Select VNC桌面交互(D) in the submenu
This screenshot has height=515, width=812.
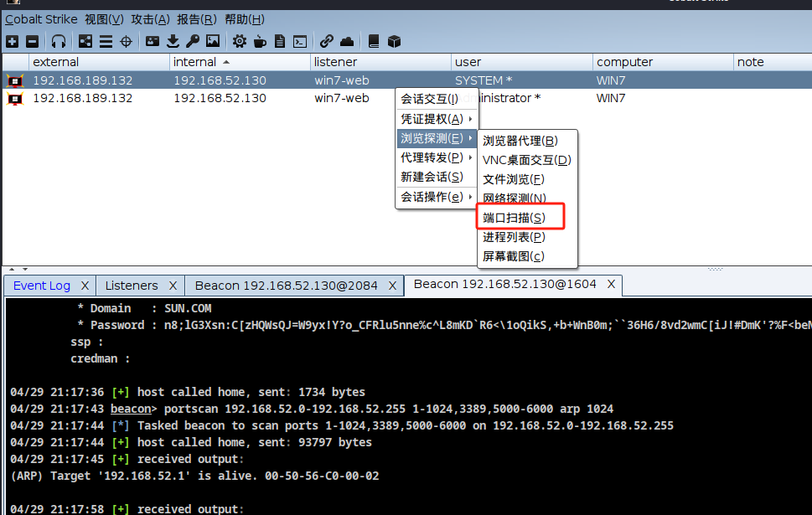pos(526,160)
